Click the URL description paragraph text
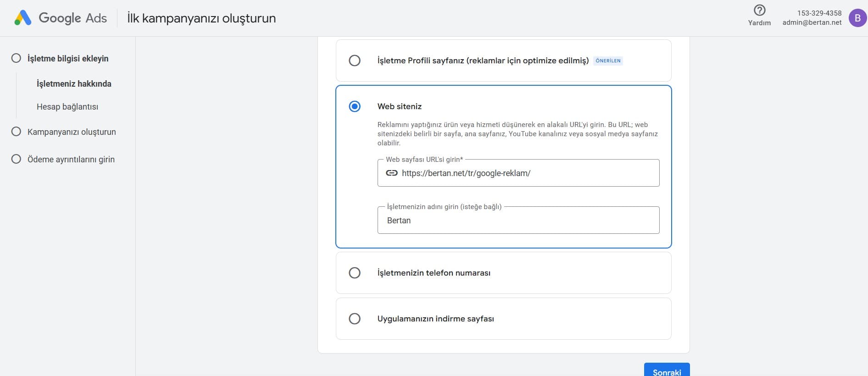Viewport: 868px width, 376px height. 517,133
